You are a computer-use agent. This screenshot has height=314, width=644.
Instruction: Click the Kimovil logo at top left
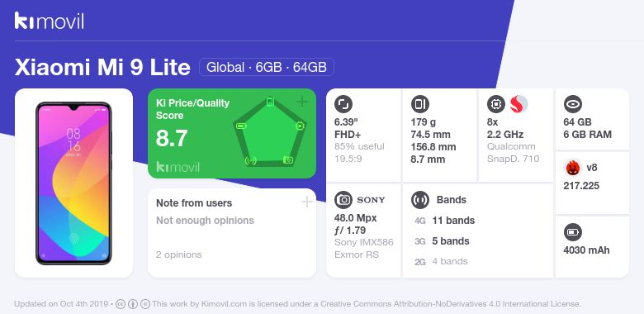[x=49, y=21]
